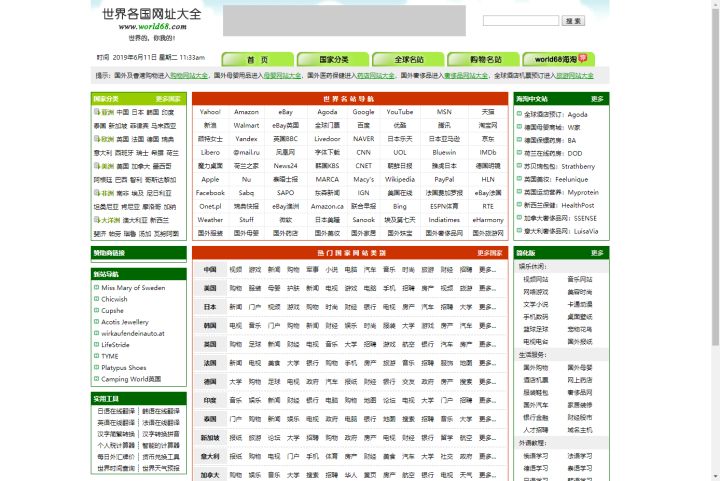Select the 购物名站 tab

[x=484, y=59]
